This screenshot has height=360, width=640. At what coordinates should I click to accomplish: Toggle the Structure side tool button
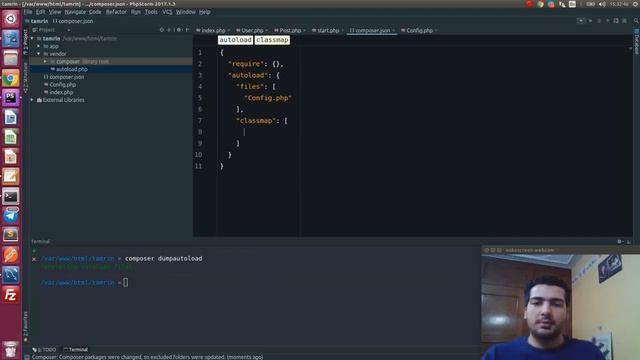26,78
